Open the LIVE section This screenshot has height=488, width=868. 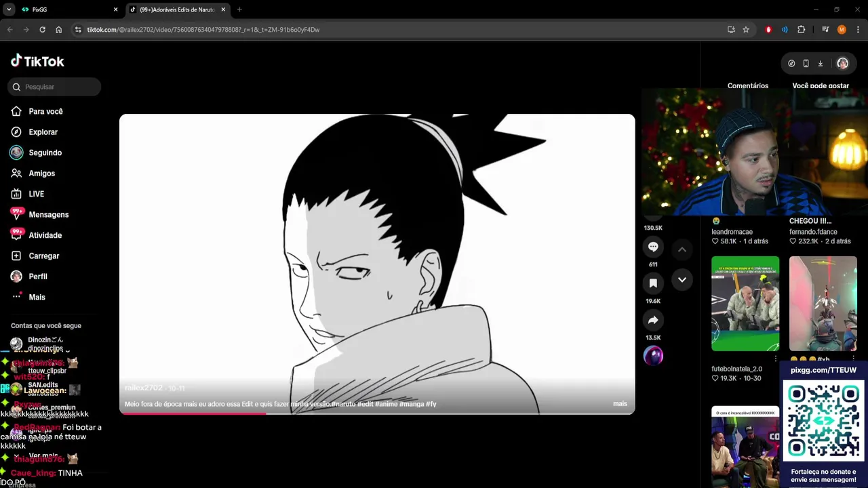(x=36, y=194)
